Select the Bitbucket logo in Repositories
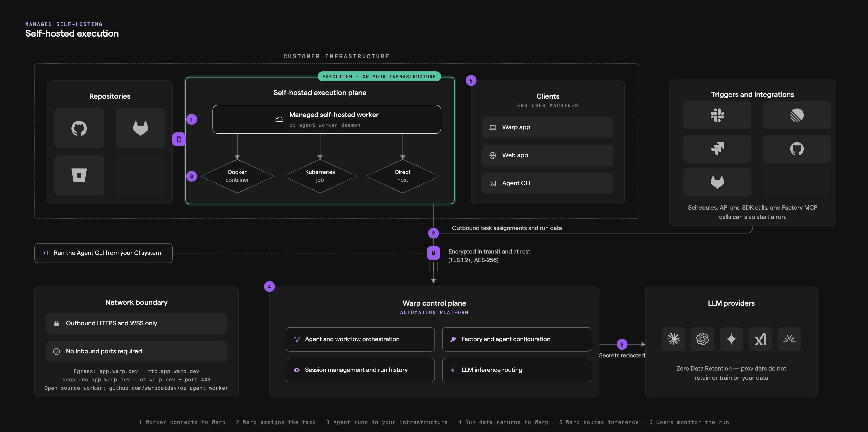Image resolution: width=868 pixels, height=432 pixels. (x=79, y=175)
